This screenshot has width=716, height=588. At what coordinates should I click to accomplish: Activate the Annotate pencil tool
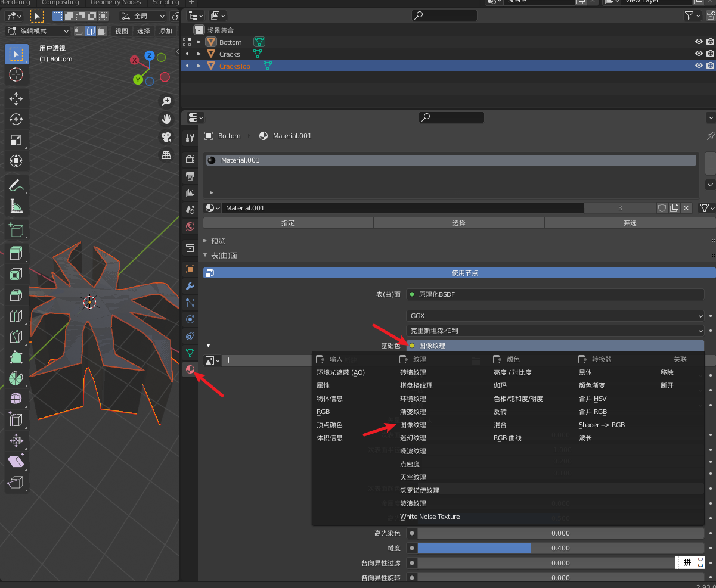tap(16, 185)
